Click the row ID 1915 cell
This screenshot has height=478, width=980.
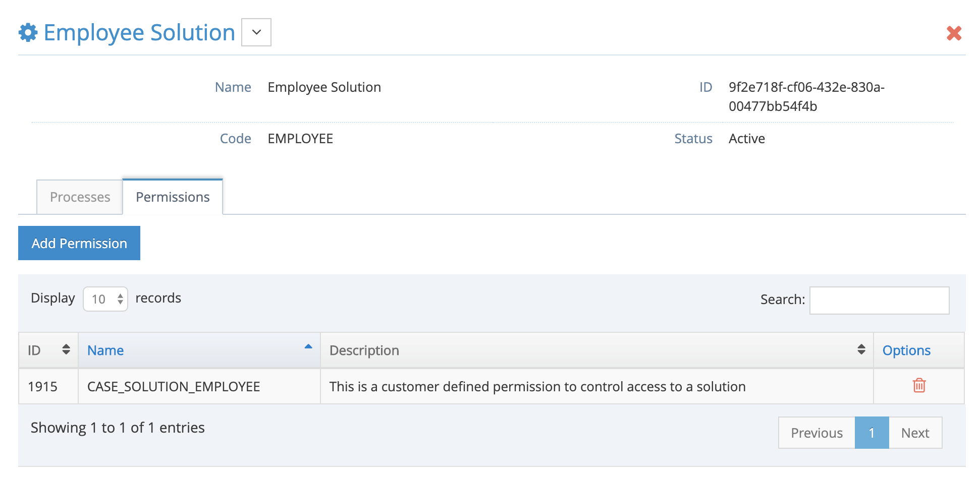click(x=43, y=387)
